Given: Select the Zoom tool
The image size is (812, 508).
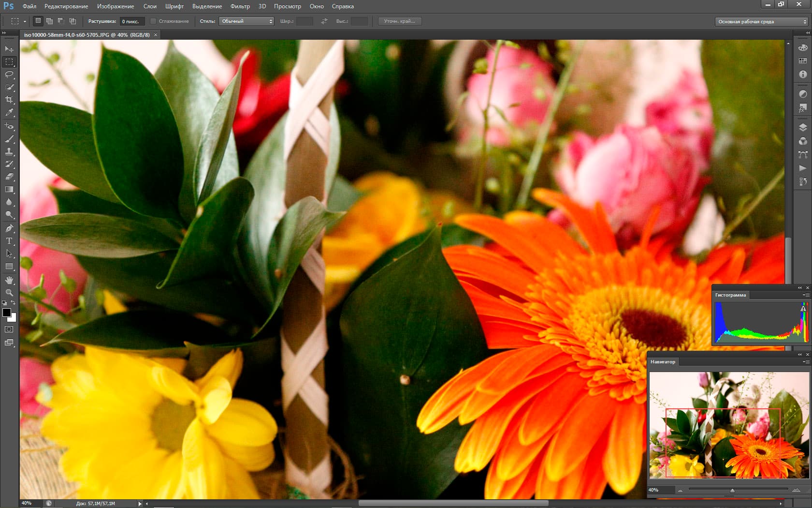Looking at the screenshot, I should (9, 293).
